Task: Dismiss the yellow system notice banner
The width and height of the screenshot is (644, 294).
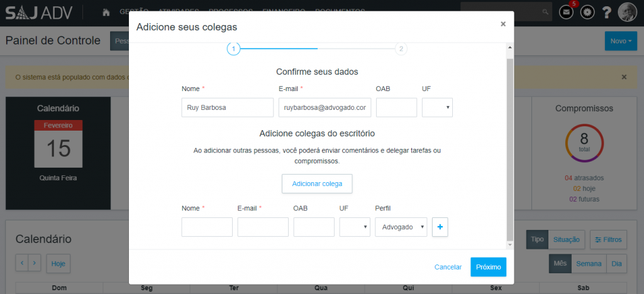Action: coord(625,77)
